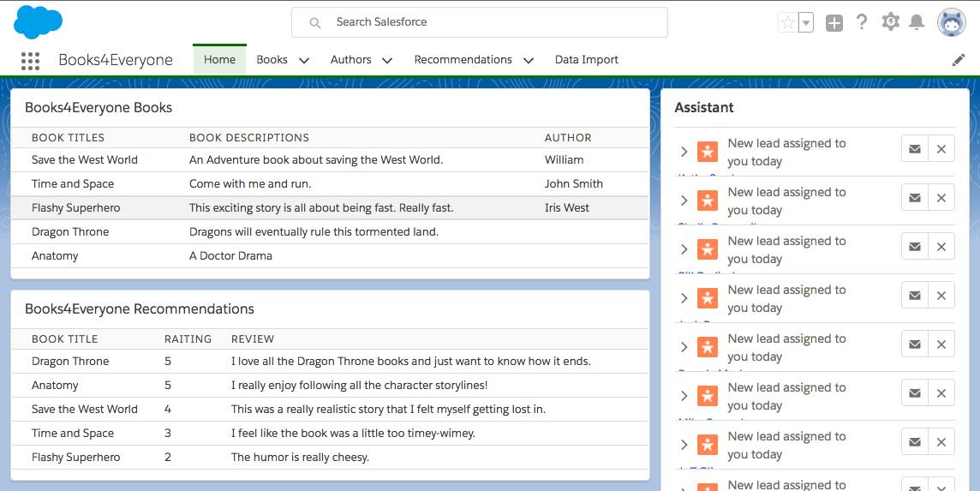
Task: Select the 'Save the West World' book row
Action: click(330, 160)
